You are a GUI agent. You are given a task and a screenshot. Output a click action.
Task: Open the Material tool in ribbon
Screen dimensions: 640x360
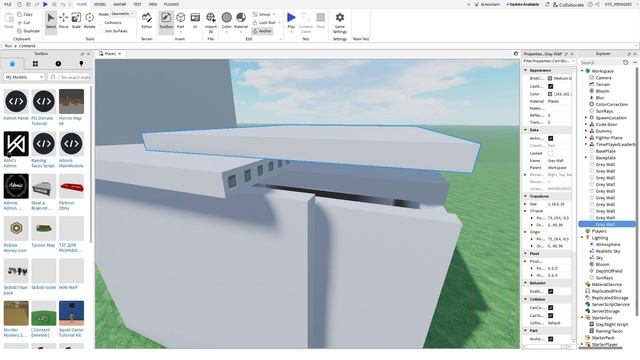(x=241, y=21)
